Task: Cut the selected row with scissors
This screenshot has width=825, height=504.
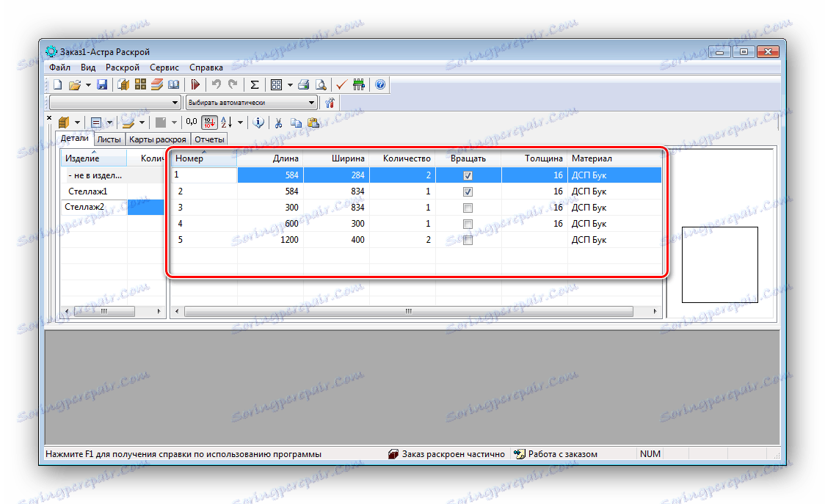Action: point(279,123)
